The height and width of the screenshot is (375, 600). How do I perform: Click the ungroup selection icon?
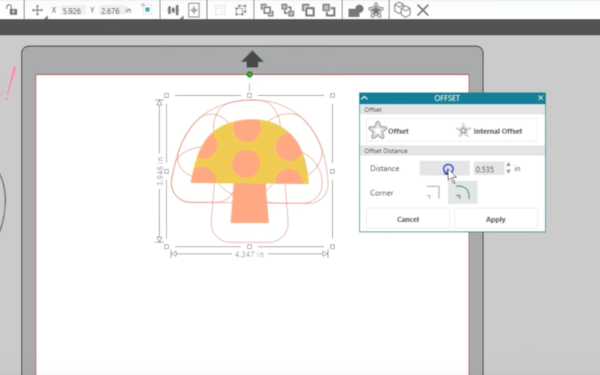pyautogui.click(x=241, y=10)
